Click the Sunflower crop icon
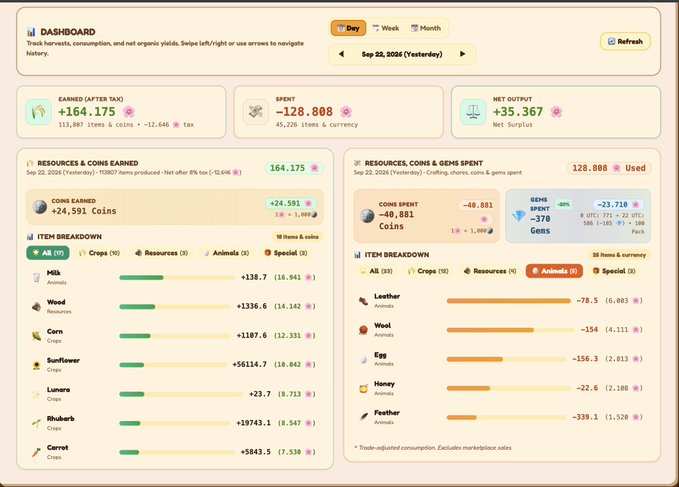Viewport: 679px width, 487px height. (36, 365)
